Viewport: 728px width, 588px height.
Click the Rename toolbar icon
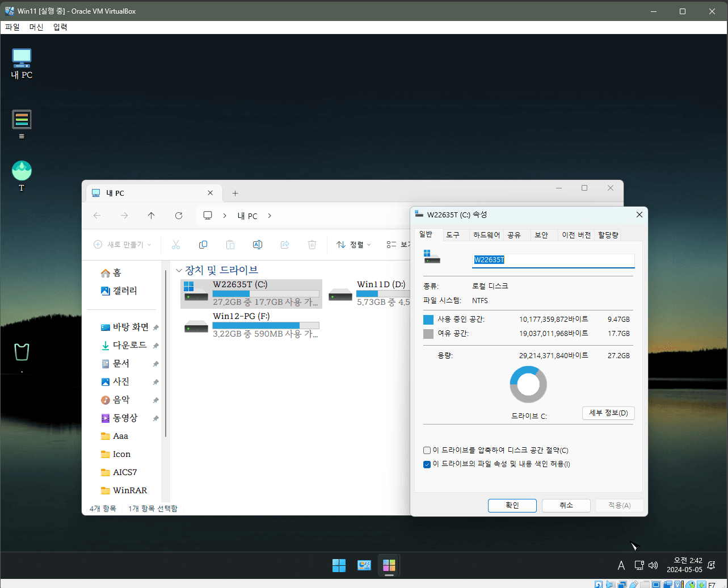(257, 245)
